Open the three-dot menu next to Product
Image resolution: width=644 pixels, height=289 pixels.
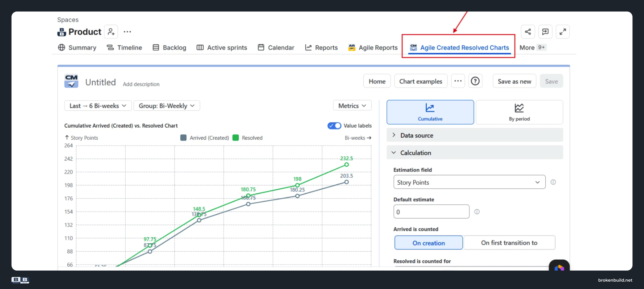(x=127, y=32)
